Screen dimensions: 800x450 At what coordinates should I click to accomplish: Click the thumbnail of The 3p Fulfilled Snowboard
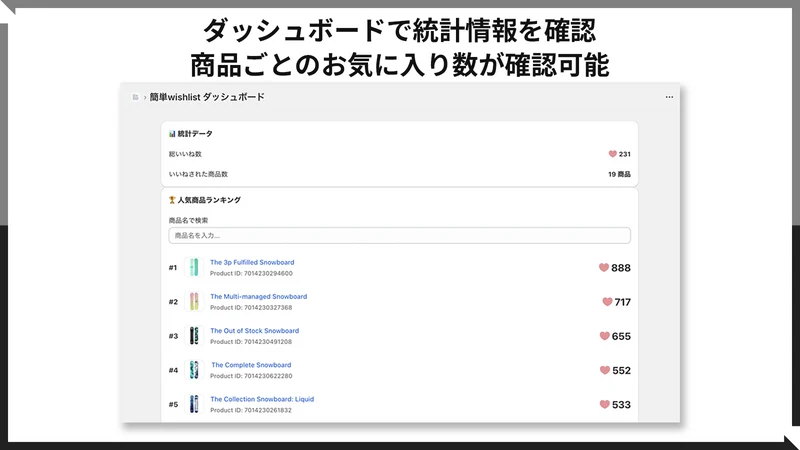(x=194, y=267)
